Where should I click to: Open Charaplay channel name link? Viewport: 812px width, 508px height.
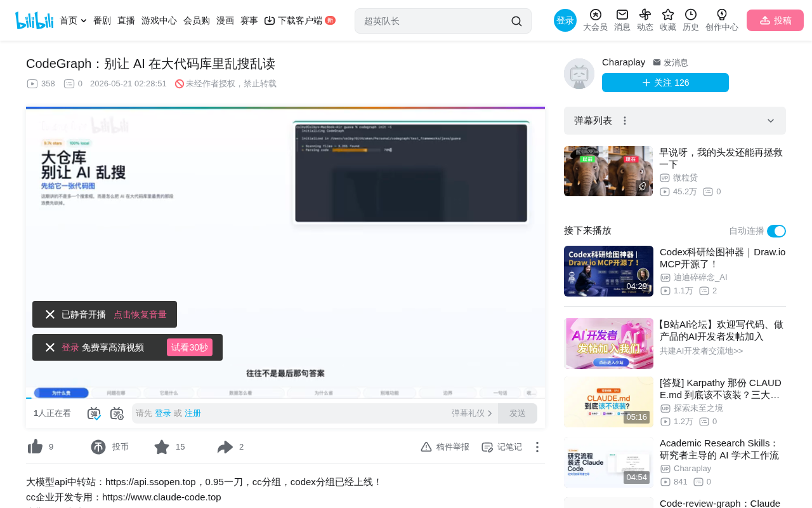[624, 62]
